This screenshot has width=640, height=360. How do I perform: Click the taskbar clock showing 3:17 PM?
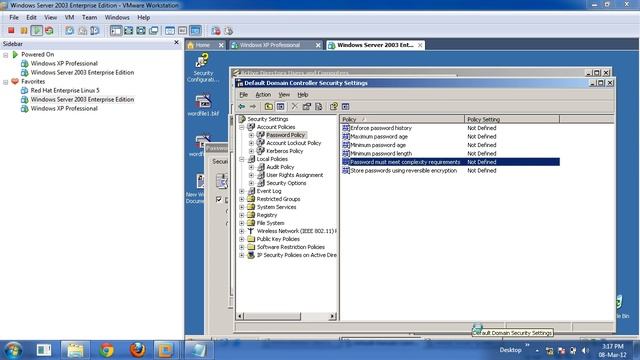click(613, 350)
